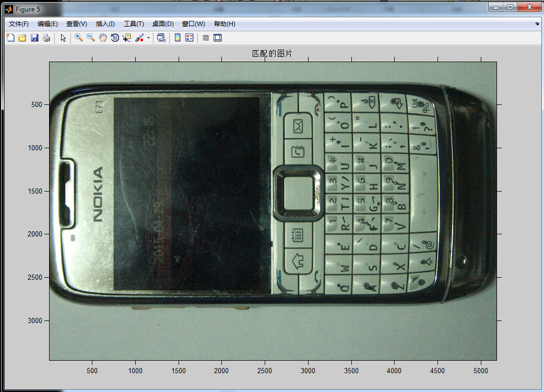
Task: Maximize the Figure 5 window
Action: click(510, 7)
